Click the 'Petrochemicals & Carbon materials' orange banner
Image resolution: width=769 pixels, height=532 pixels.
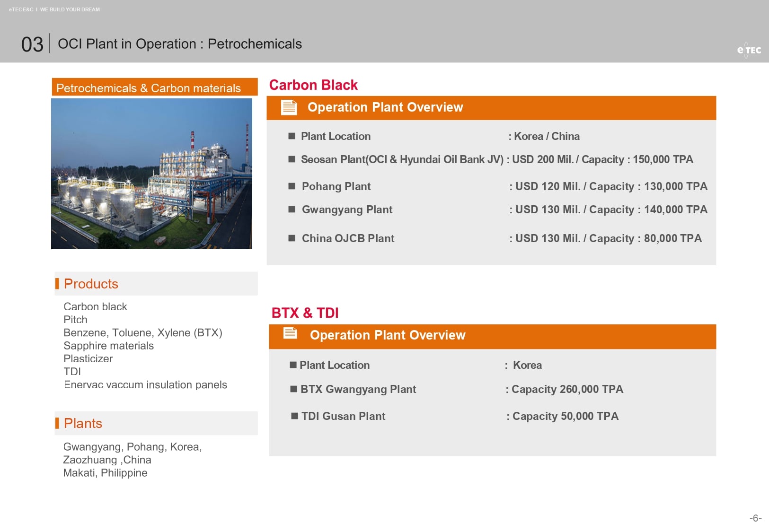click(155, 87)
